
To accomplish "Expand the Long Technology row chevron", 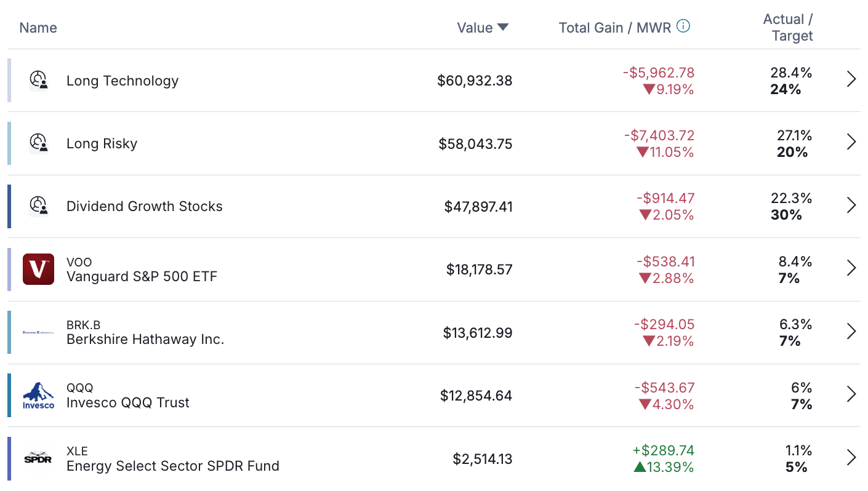I will click(x=851, y=79).
